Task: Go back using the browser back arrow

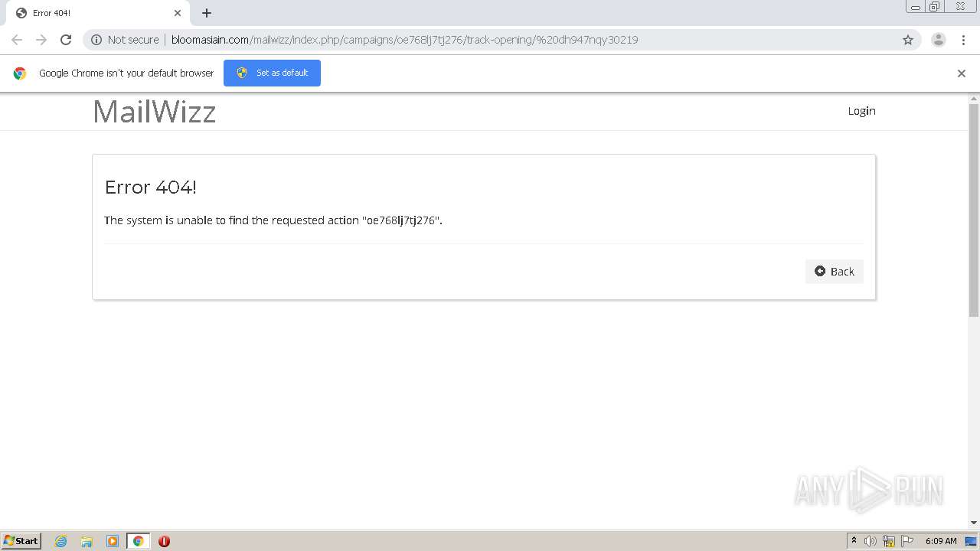Action: (17, 40)
